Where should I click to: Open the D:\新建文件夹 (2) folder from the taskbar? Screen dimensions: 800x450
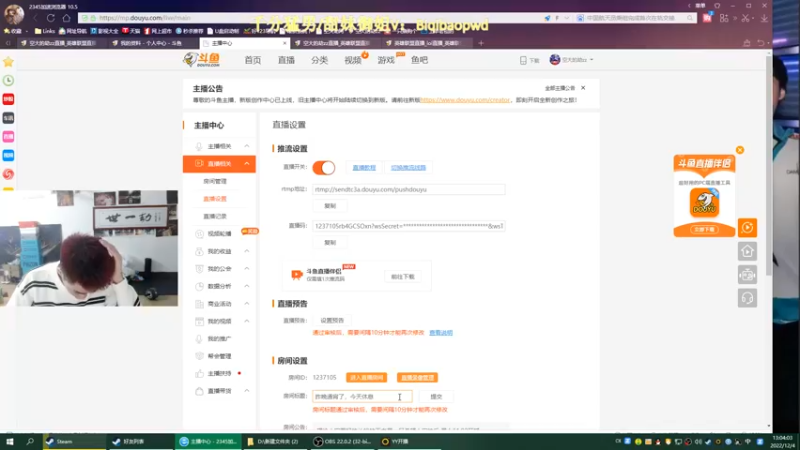coord(276,441)
